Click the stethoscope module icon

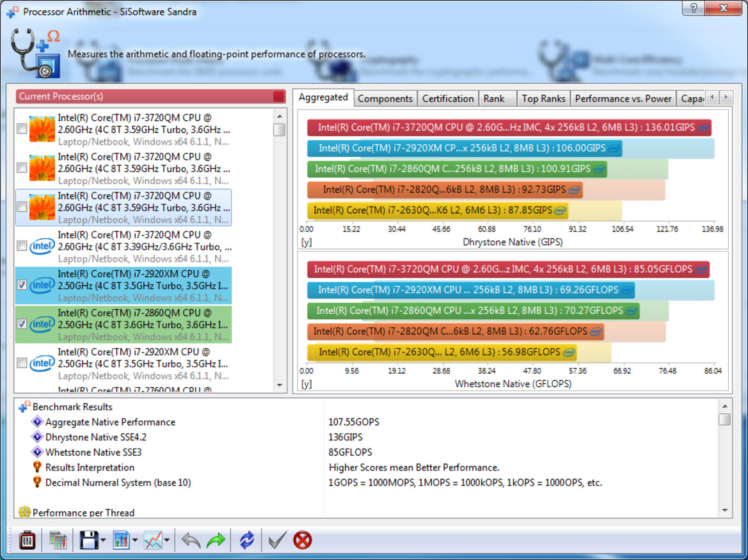[x=35, y=52]
